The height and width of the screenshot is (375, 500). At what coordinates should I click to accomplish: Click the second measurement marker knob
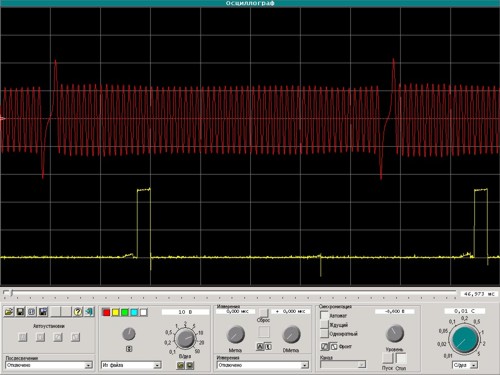pos(292,335)
